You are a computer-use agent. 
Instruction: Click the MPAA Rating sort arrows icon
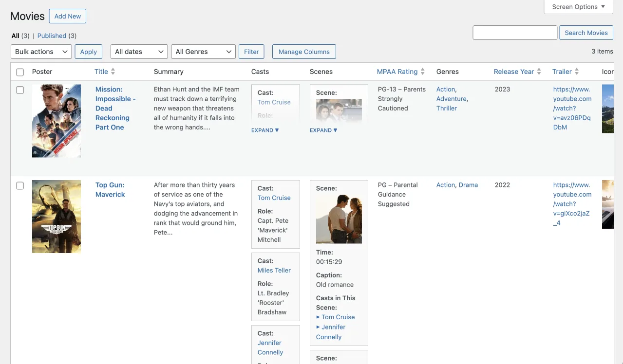(423, 72)
